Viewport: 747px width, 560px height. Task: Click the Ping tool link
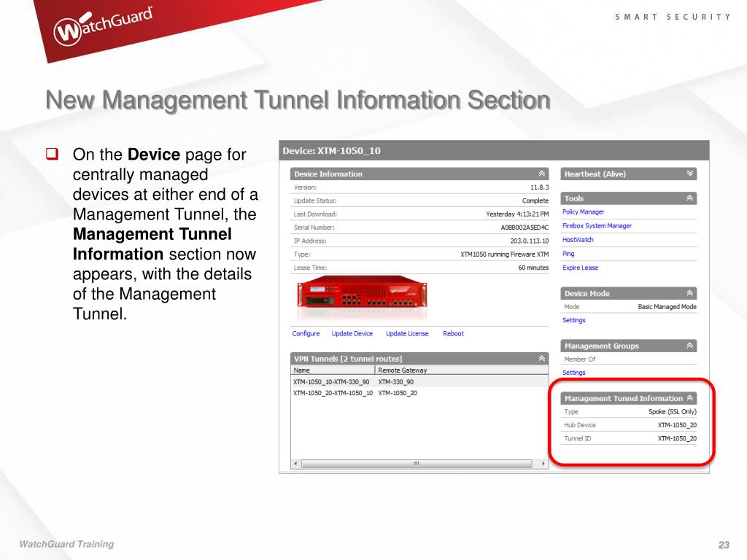pyautogui.click(x=568, y=254)
